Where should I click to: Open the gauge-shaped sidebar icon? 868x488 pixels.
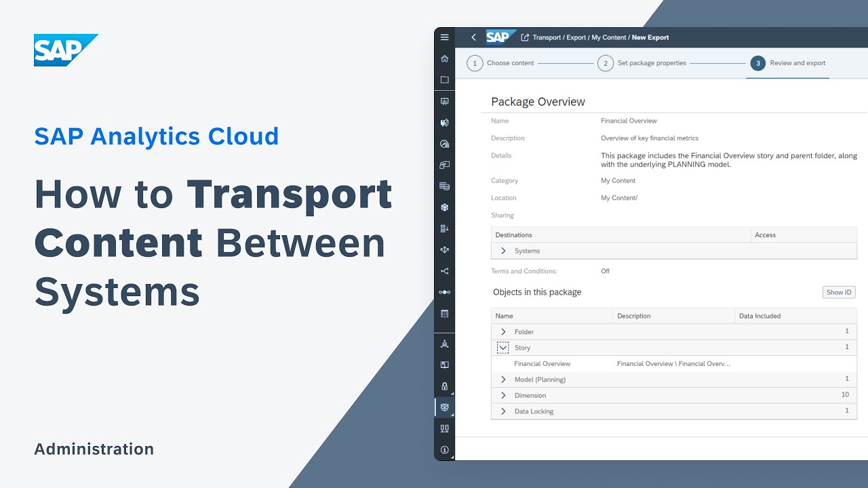click(x=444, y=144)
